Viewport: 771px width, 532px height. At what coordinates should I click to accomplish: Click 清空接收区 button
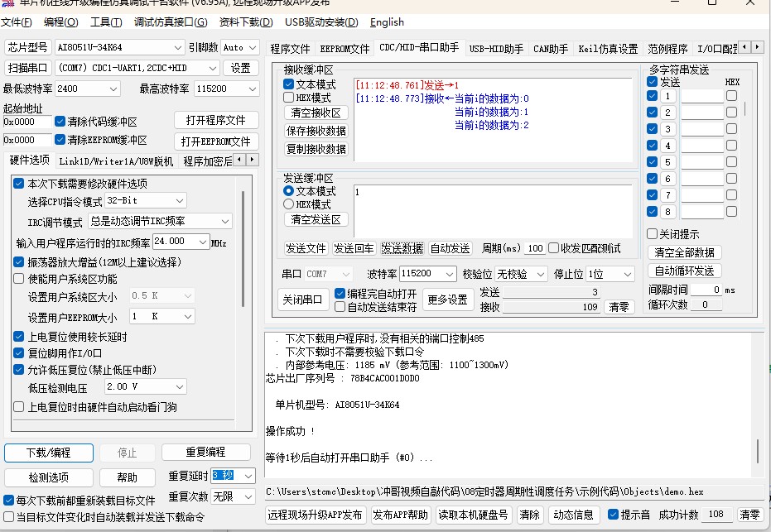pyautogui.click(x=316, y=113)
